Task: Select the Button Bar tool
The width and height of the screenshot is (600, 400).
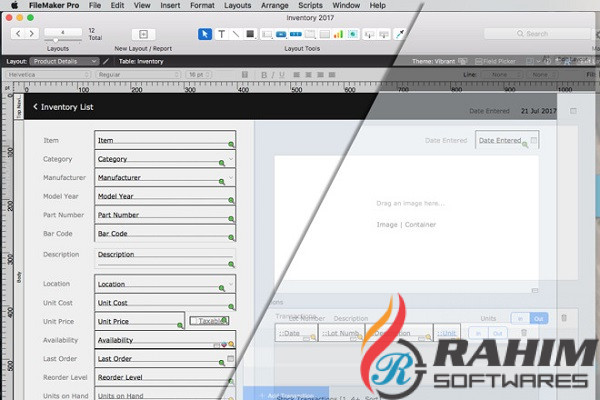Action: coord(295,34)
